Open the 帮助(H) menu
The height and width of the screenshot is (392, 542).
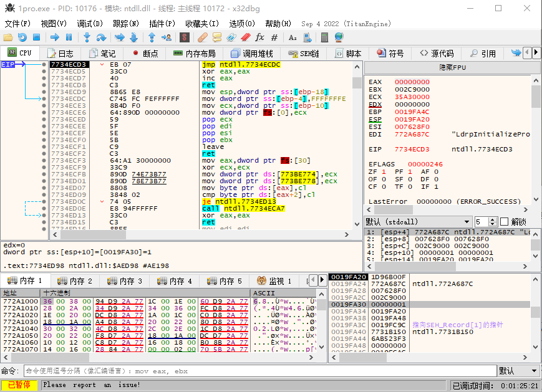click(x=278, y=24)
